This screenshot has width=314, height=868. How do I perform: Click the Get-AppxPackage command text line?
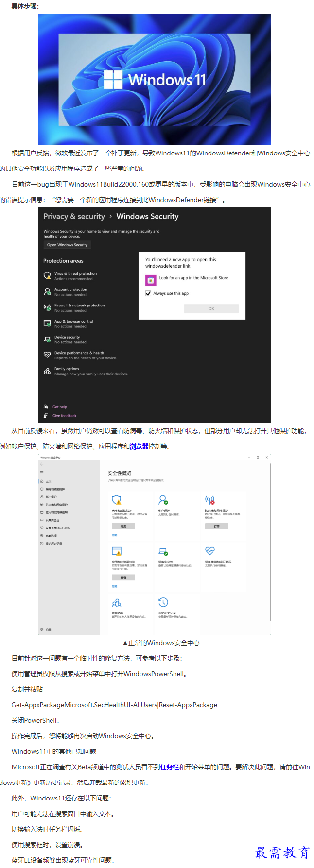click(114, 705)
